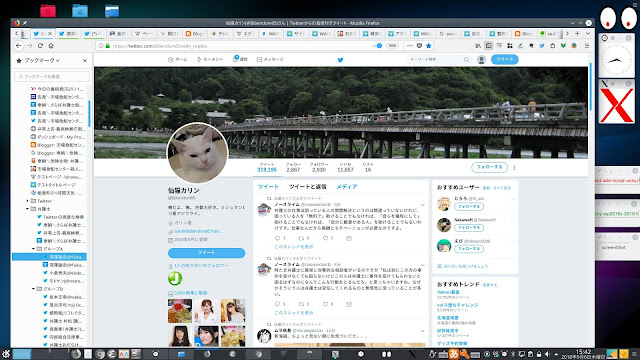The width and height of the screenshot is (640, 360).
Task: Follow えび in suggested users
Action: (x=469, y=249)
